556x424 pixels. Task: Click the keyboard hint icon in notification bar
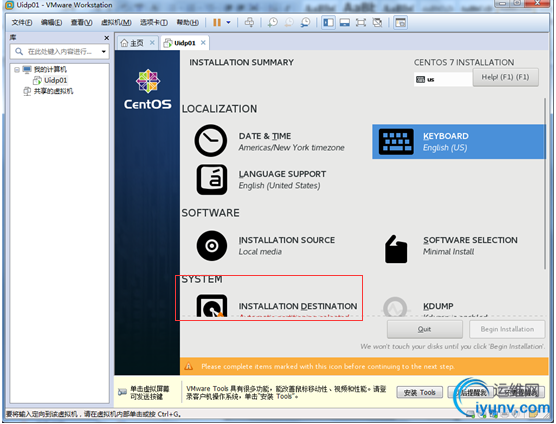[122, 392]
